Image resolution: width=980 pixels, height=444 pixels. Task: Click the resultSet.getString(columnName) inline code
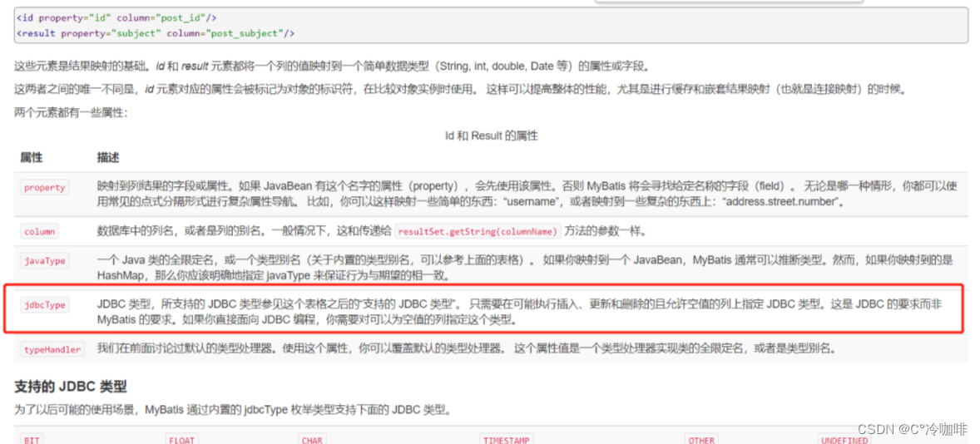click(478, 232)
